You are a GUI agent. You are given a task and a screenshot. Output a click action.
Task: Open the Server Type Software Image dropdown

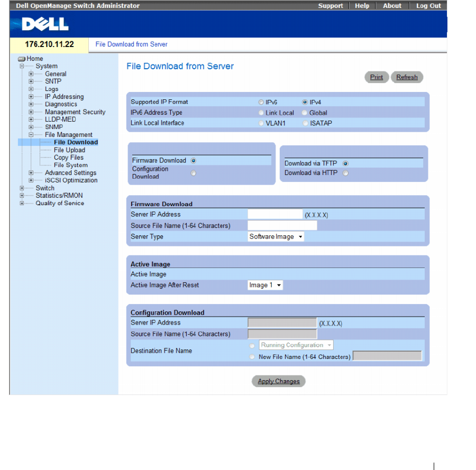pos(276,237)
